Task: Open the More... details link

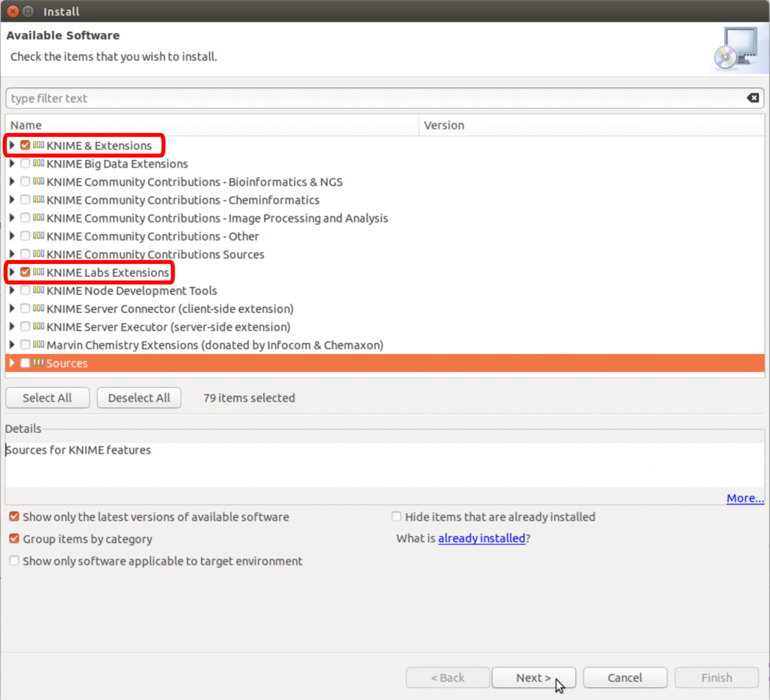Action: pyautogui.click(x=745, y=498)
